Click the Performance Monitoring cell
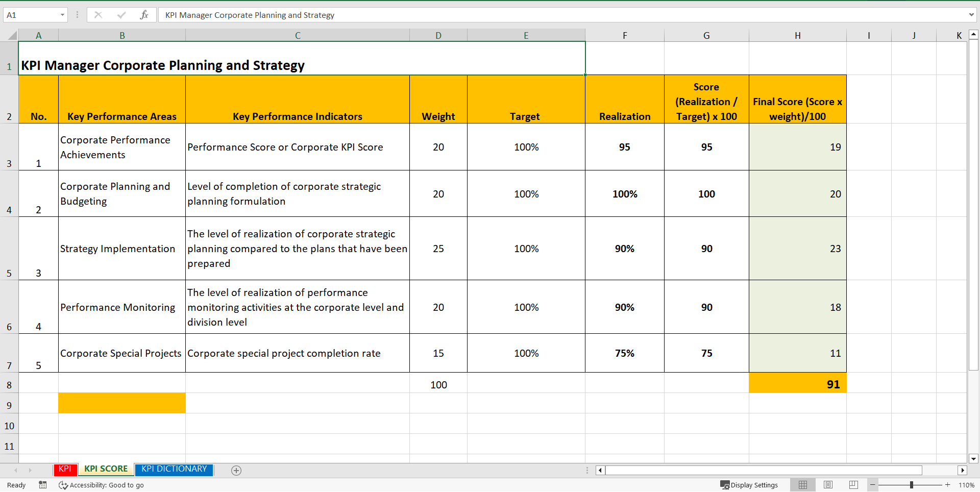 click(x=122, y=307)
